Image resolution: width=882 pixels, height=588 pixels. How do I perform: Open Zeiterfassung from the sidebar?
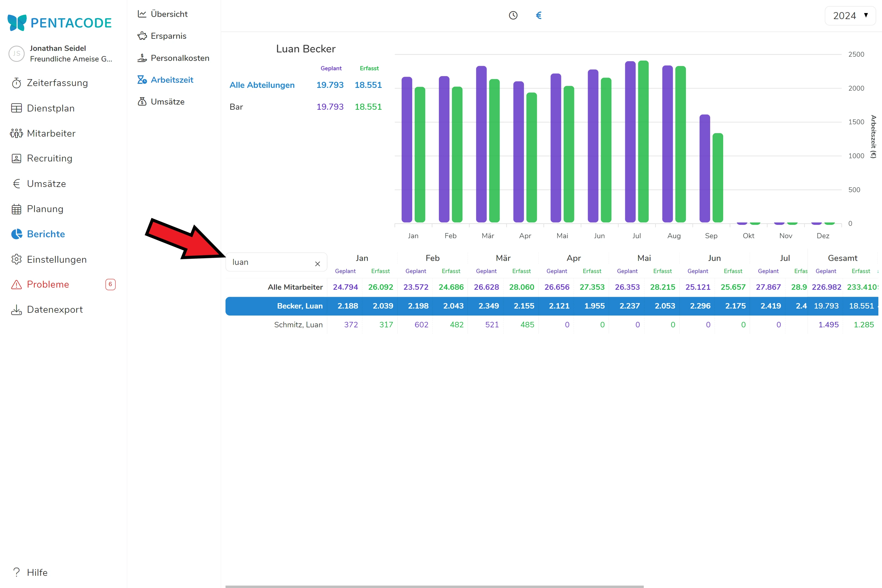57,83
